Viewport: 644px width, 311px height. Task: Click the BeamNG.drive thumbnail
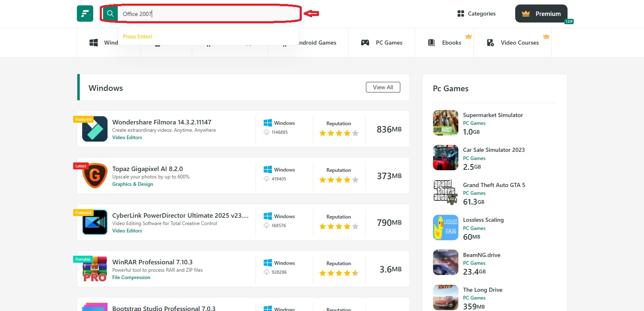coord(446,262)
